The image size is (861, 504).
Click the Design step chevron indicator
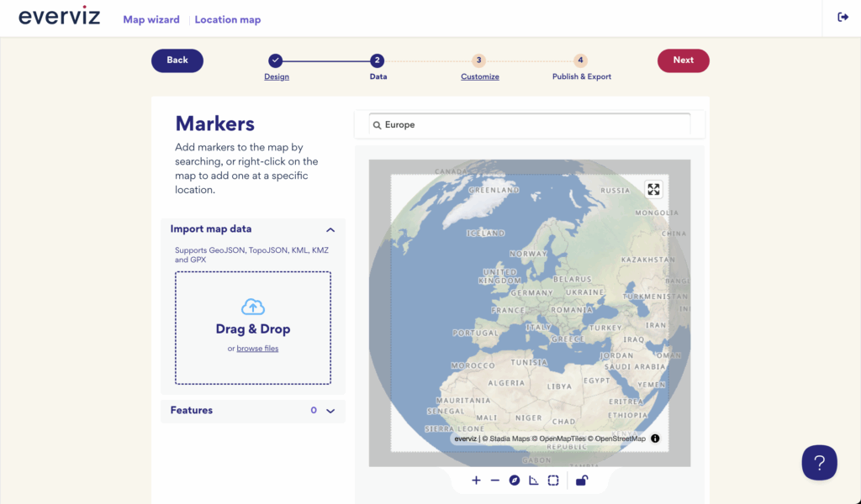[x=277, y=60]
